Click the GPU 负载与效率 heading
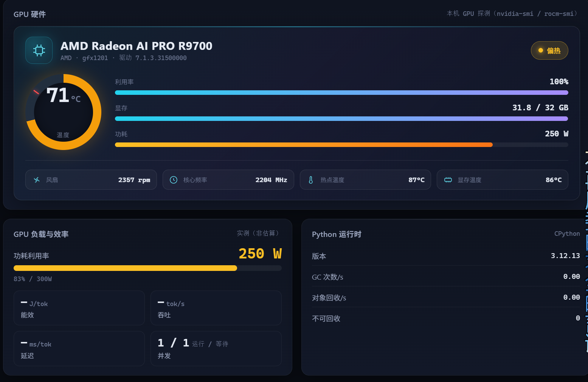Viewport: 588px width, 382px height. [x=41, y=234]
